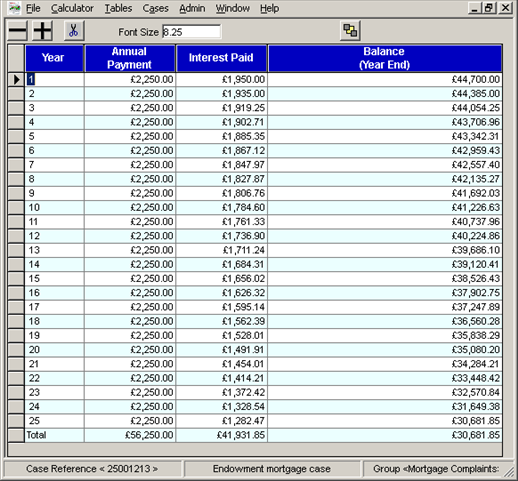This screenshot has width=518, height=481.
Task: Restore the inner window size
Action: tap(489, 7)
